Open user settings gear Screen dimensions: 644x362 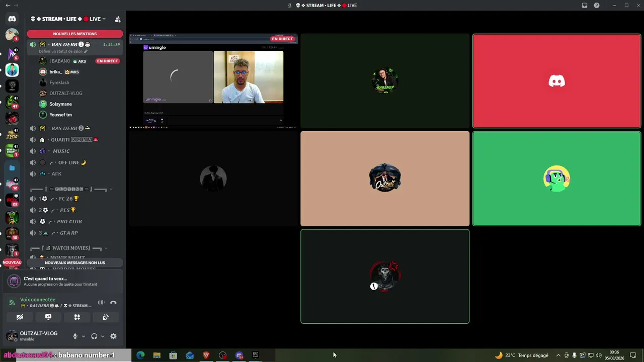[x=113, y=336]
